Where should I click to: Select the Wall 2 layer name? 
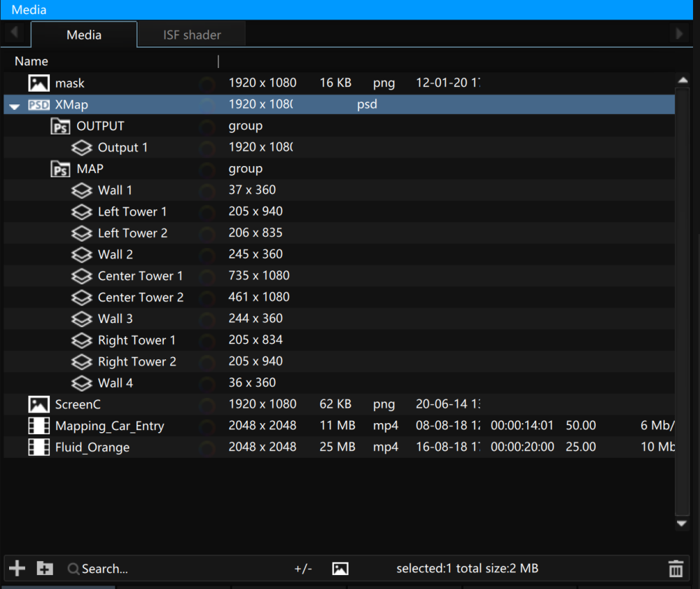(115, 254)
